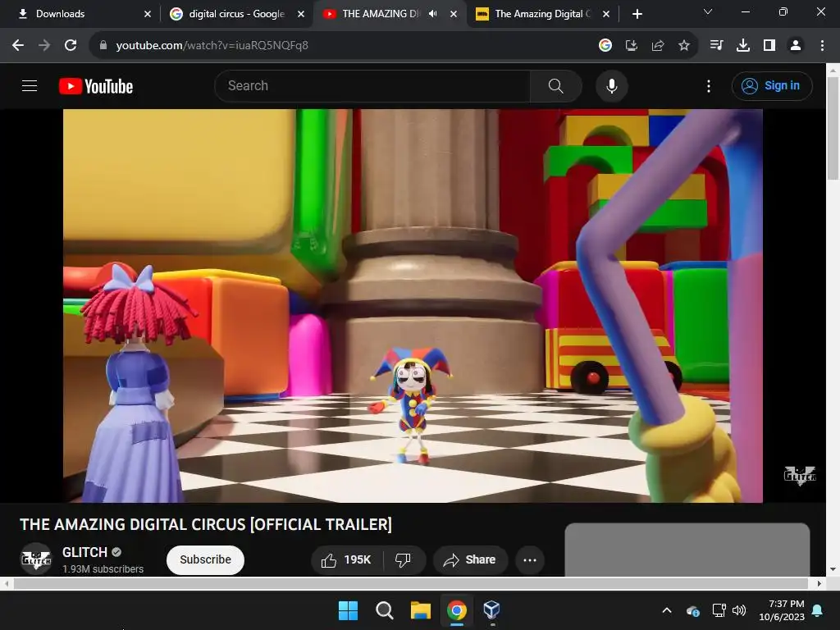The height and width of the screenshot is (630, 840).
Task: Close the Downloads tab
Action: coord(148,14)
